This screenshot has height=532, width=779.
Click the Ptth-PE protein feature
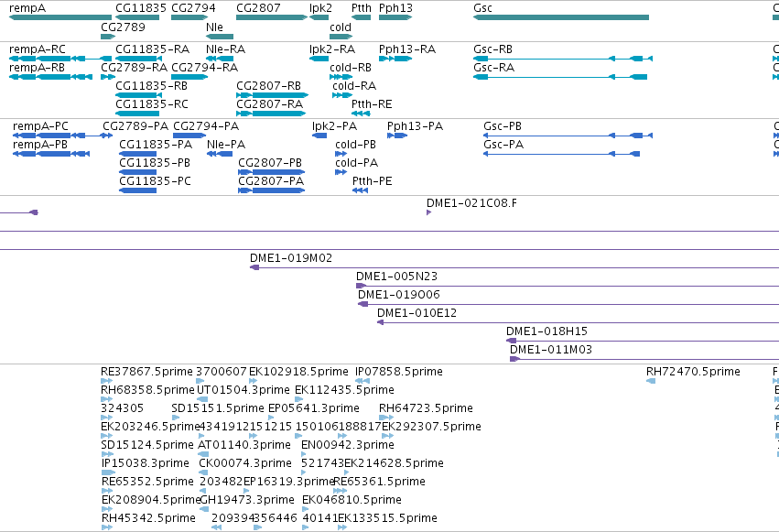click(x=360, y=190)
